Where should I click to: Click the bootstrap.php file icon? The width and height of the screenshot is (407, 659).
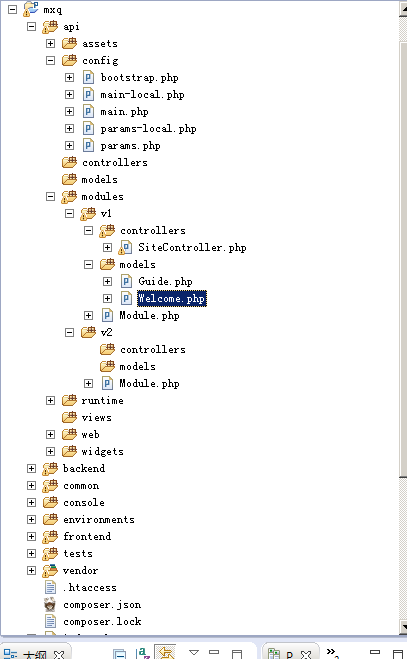coord(88,77)
